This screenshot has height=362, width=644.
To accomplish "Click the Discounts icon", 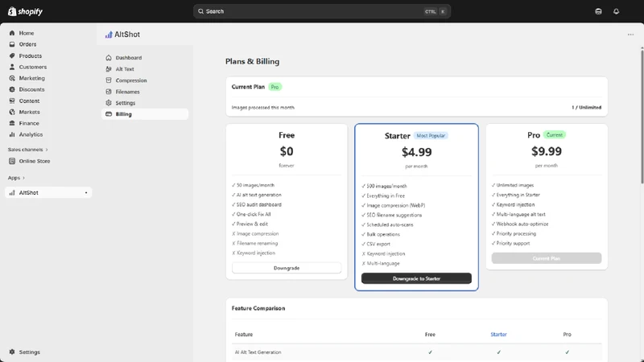I will [x=12, y=89].
